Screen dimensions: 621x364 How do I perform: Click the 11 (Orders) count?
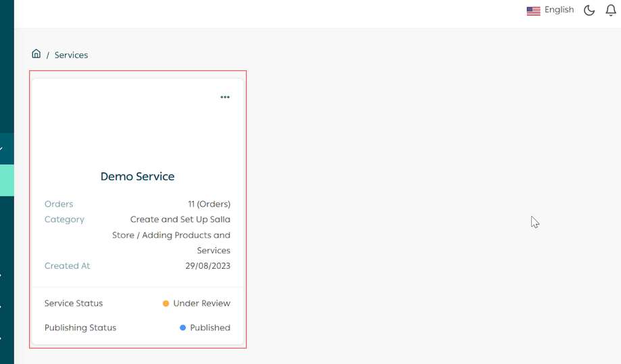pos(209,204)
